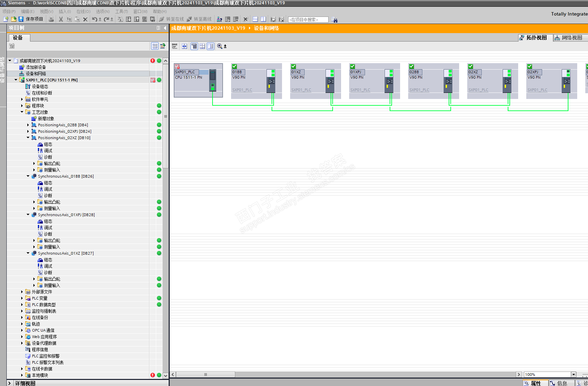Click the search in project input field
Screen dimensions: 588x386
pyautogui.click(x=308, y=20)
